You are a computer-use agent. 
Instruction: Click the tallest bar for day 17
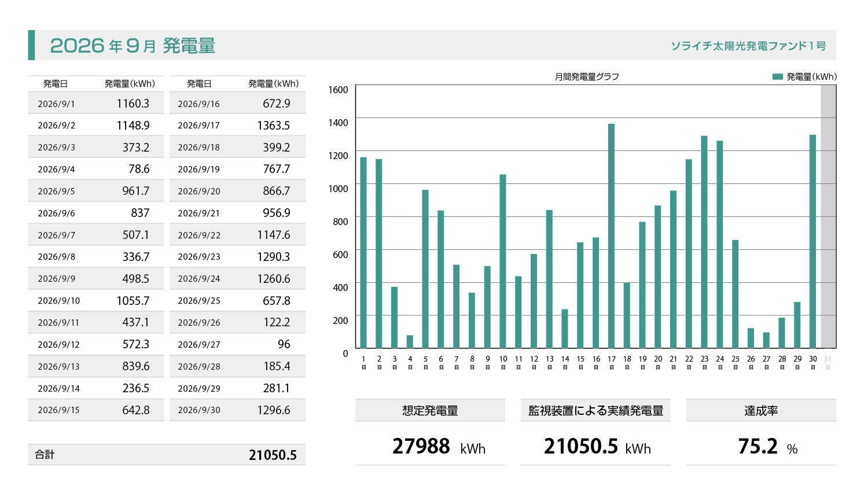[x=611, y=236]
